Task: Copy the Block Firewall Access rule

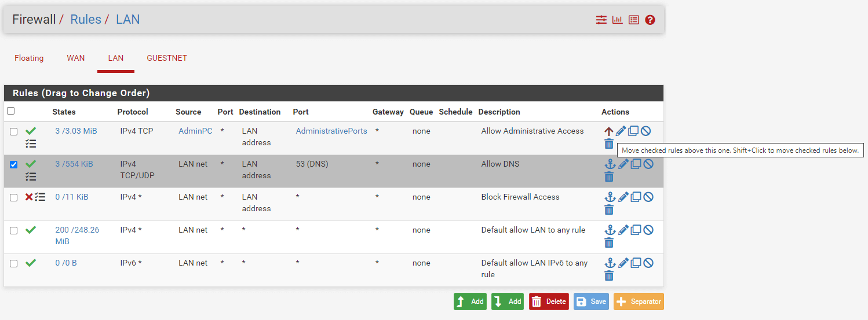Action: point(636,197)
